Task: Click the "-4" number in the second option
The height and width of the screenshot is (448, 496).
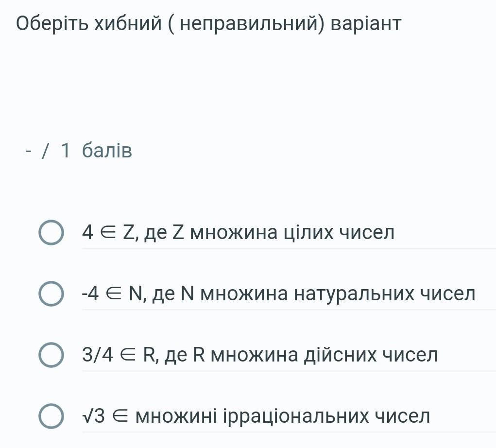Action: tap(90, 294)
